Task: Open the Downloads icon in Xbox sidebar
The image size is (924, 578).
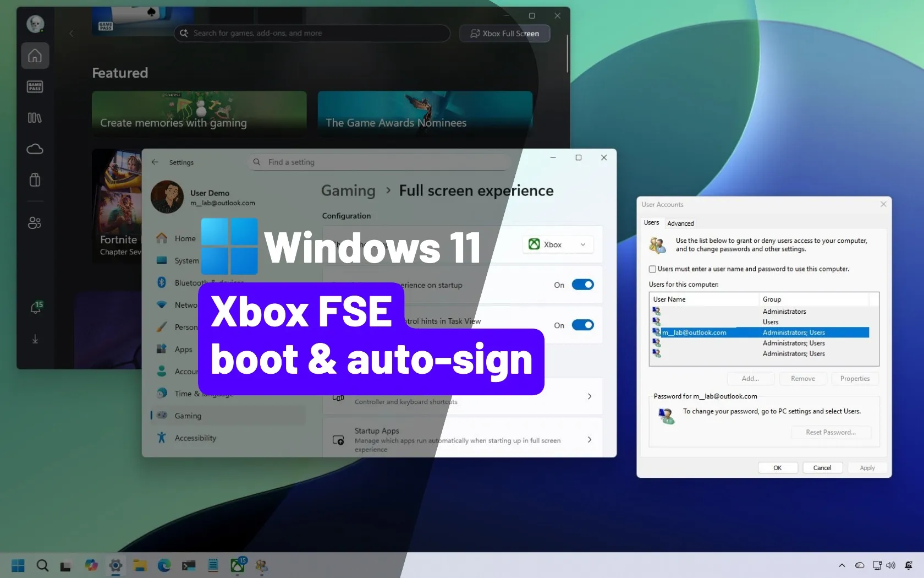Action: (x=35, y=339)
